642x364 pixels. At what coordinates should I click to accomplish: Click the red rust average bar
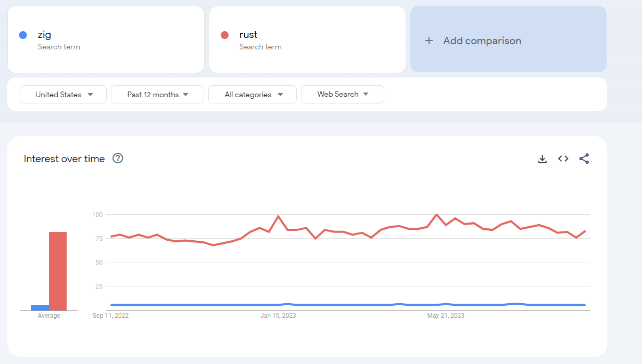58,271
